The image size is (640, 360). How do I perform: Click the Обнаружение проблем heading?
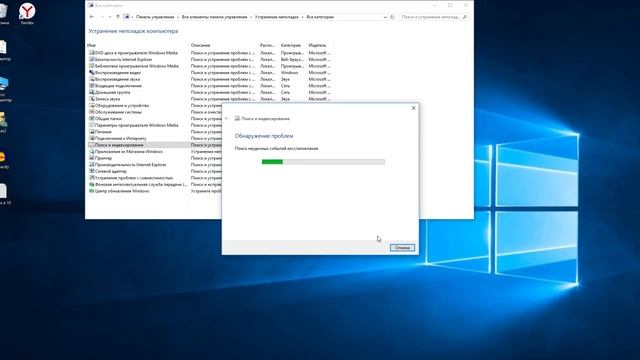[x=264, y=136]
